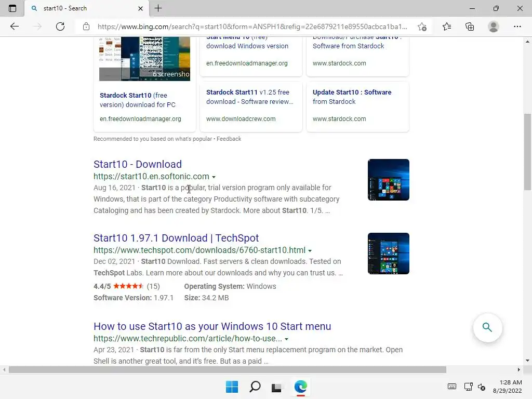Click the techspot.com downloads URL text
This screenshot has width=532, height=399.
[199, 250]
